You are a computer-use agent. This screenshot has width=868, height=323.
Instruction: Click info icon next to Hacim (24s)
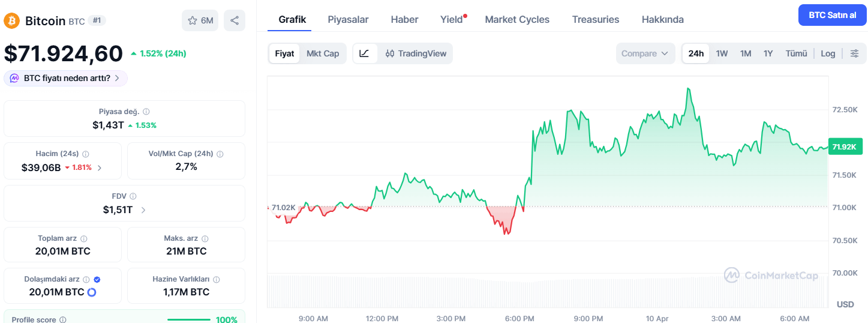[85, 154]
